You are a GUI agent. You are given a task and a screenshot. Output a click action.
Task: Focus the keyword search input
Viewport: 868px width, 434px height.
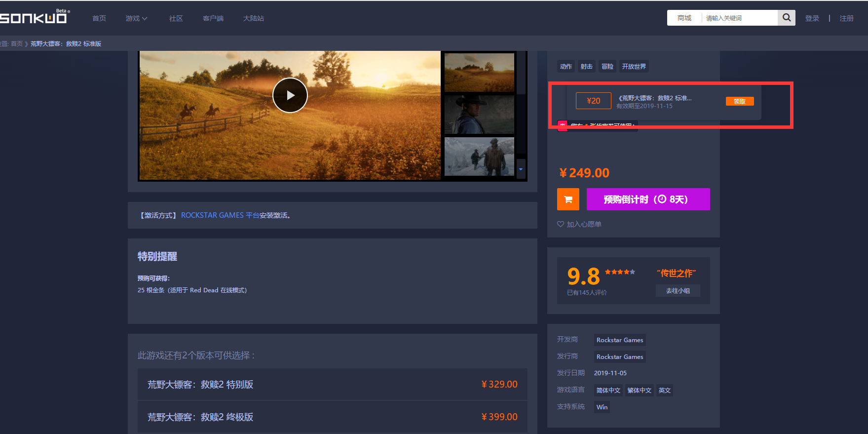pyautogui.click(x=740, y=18)
